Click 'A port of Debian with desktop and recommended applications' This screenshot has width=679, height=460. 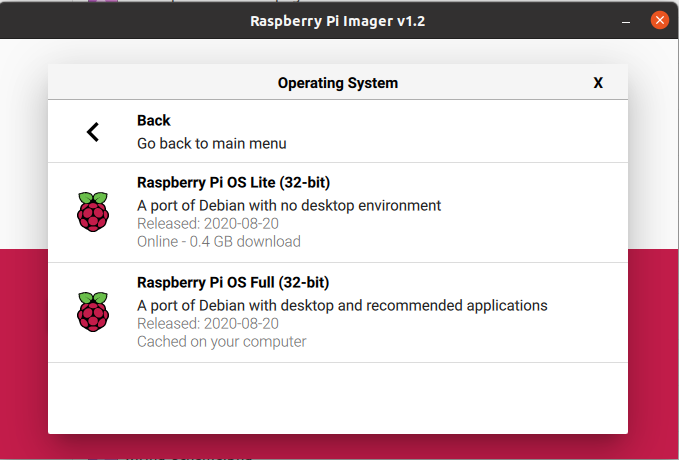[x=342, y=305]
